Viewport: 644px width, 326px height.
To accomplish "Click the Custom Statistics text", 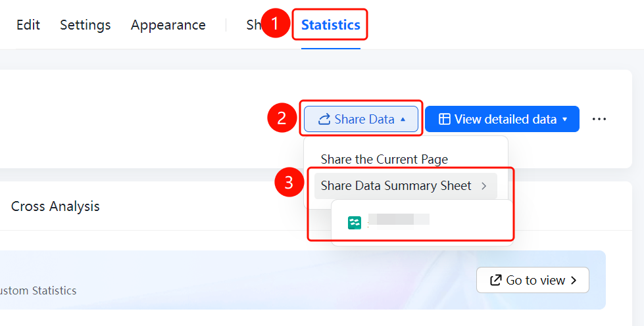I will (x=37, y=291).
